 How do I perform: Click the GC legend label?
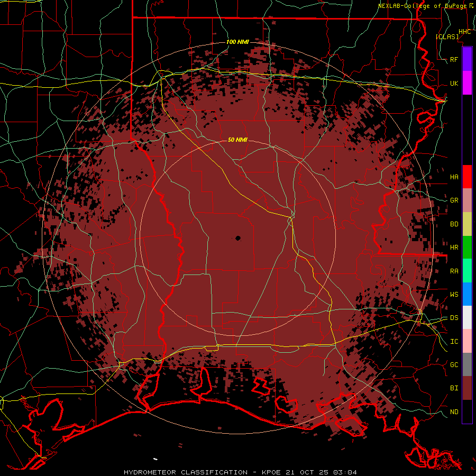[x=454, y=364]
